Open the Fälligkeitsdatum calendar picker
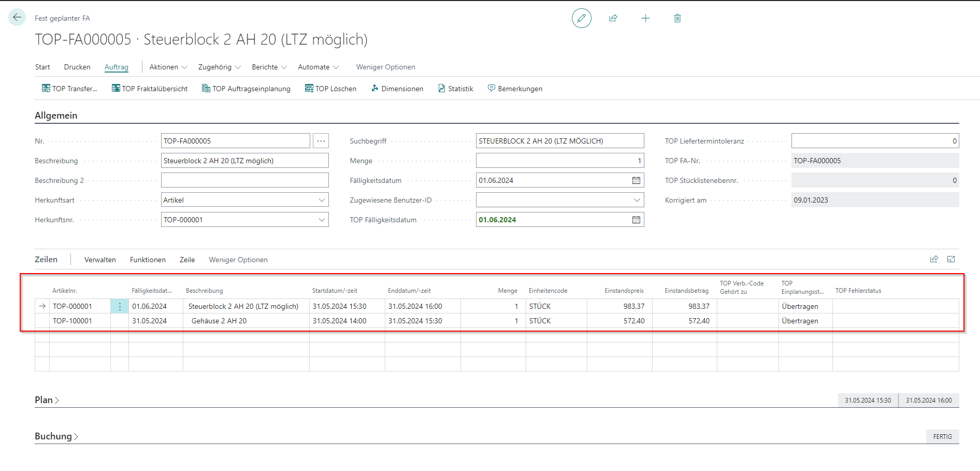 tap(636, 180)
